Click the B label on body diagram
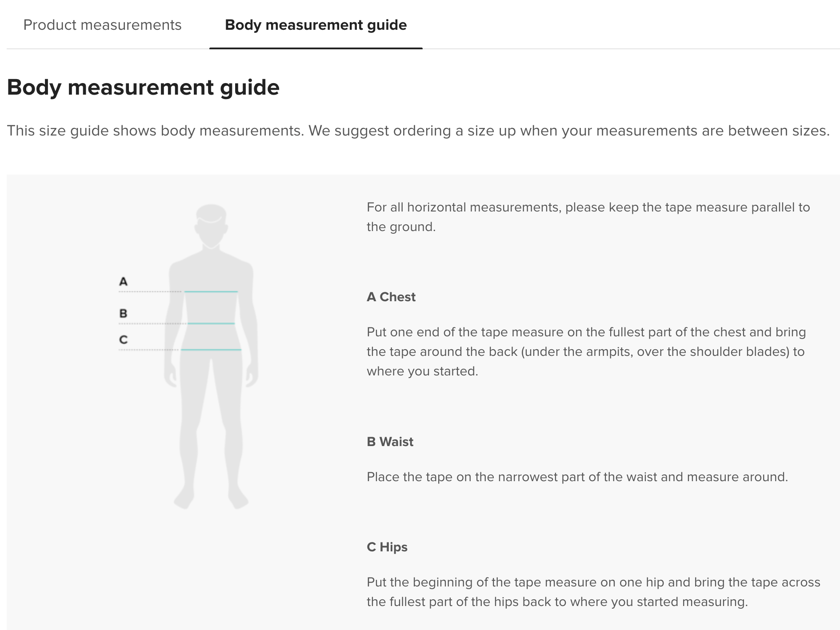 coord(123,313)
